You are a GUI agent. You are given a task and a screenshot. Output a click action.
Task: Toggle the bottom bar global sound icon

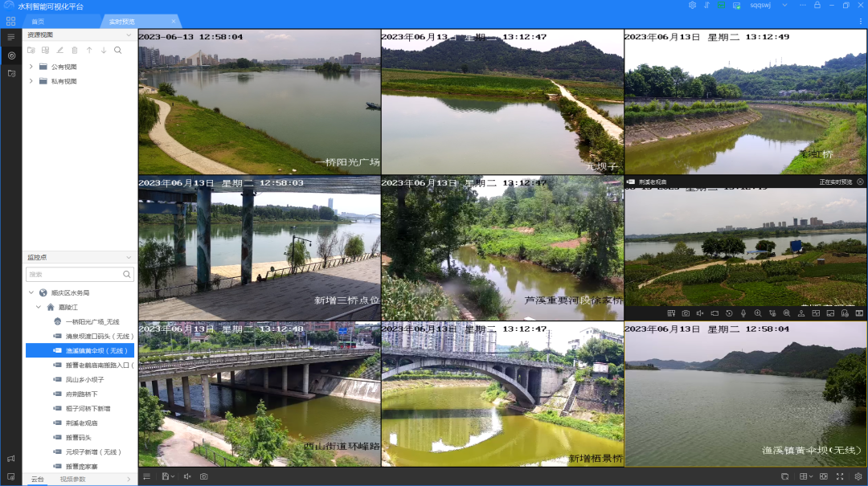tap(187, 476)
